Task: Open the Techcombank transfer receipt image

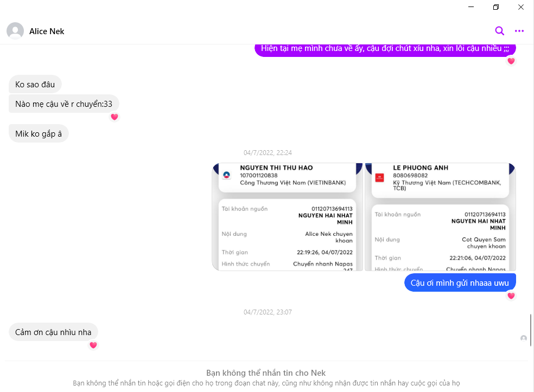Action: coord(440,217)
